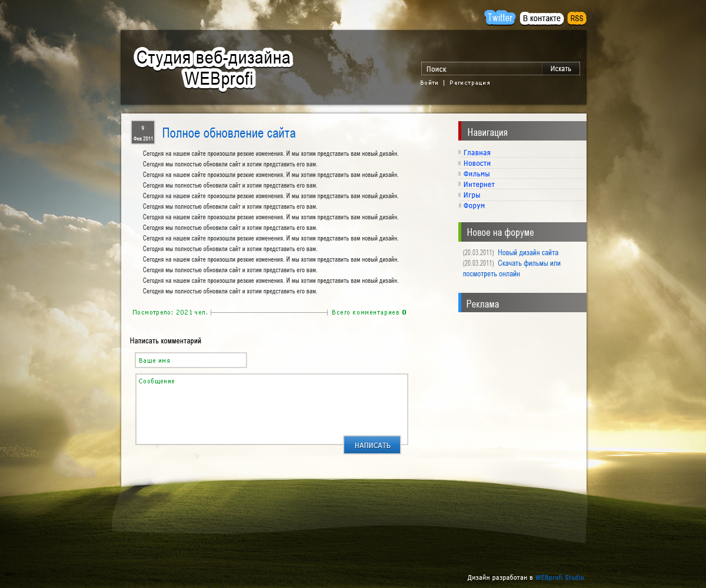Viewport: 706px width, 588px height.
Task: Open the Twitter social badge
Action: pos(499,18)
